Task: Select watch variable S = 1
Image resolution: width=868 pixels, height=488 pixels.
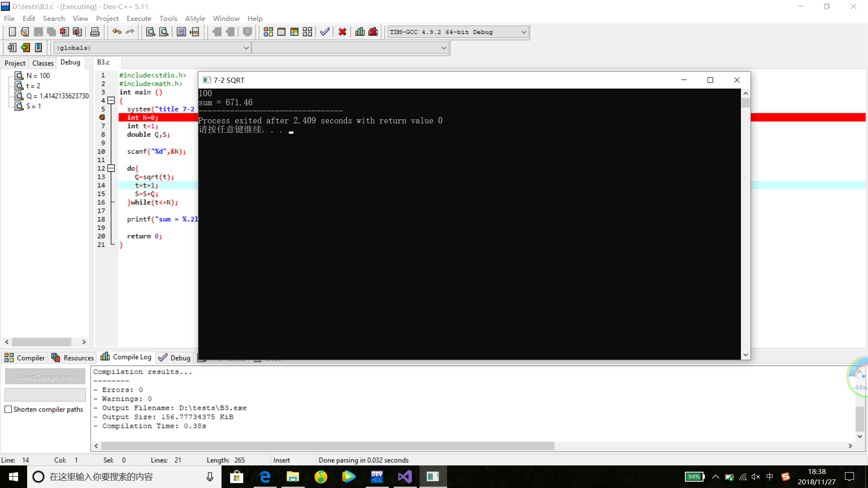Action: 33,106
